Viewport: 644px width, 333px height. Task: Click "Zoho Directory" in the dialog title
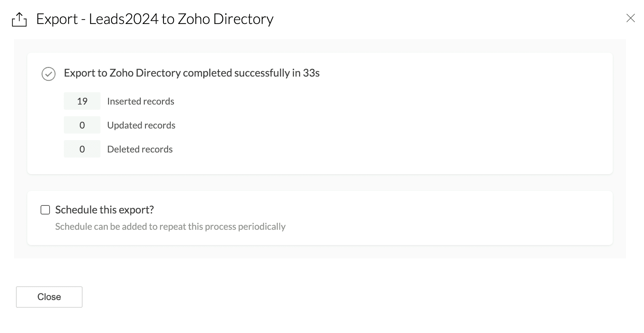226,19
